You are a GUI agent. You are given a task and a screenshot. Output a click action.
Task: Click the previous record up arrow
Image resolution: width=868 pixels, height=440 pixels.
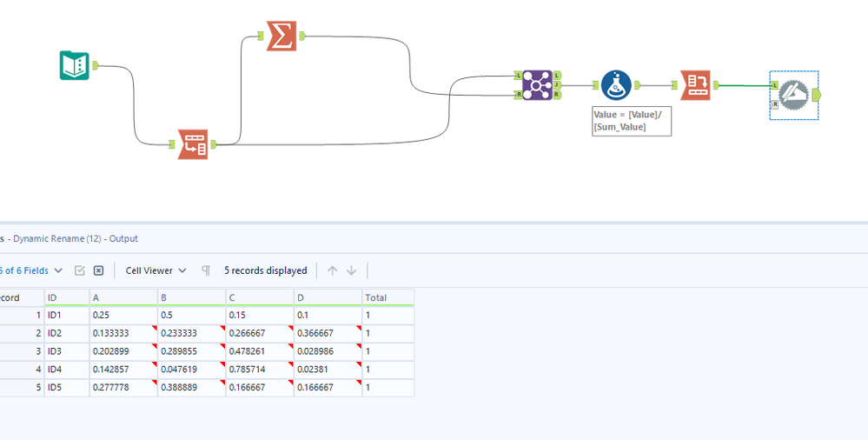tap(332, 270)
